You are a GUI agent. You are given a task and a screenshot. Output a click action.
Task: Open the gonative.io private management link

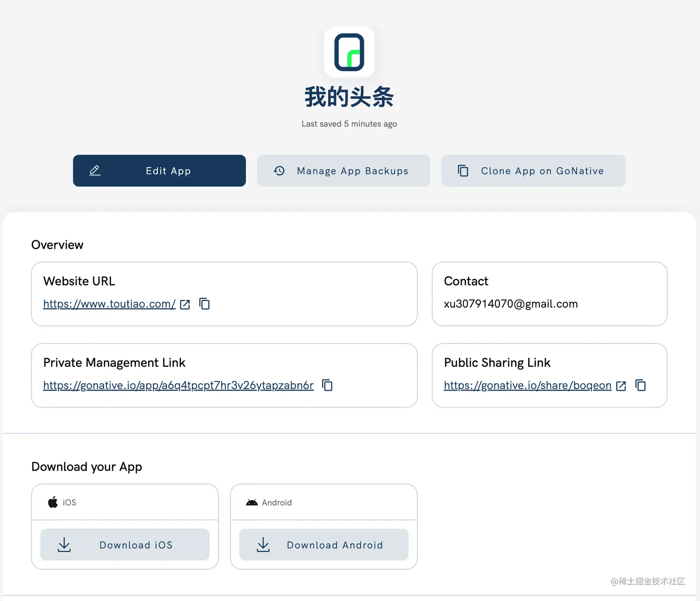178,385
